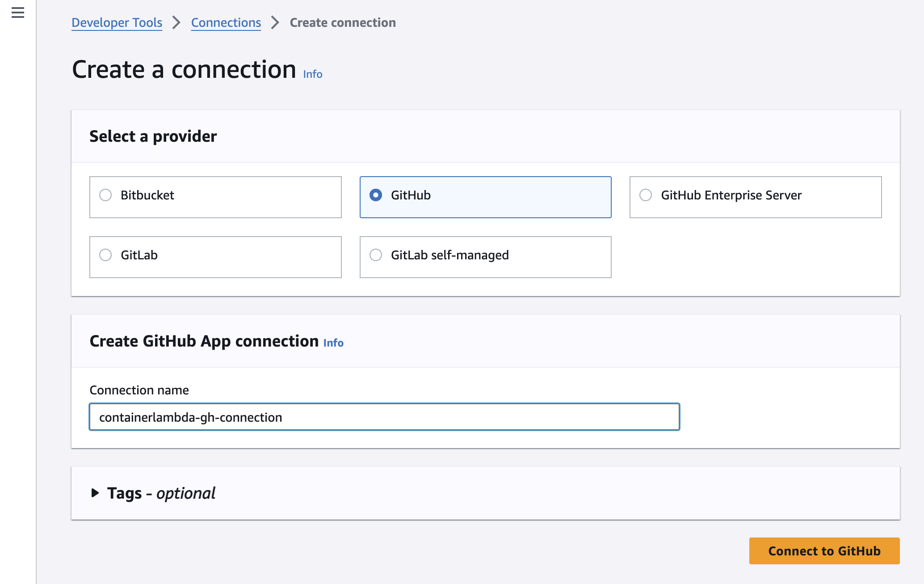The width and height of the screenshot is (924, 584).
Task: Select the Bitbucket provider radio button
Action: [x=105, y=195]
